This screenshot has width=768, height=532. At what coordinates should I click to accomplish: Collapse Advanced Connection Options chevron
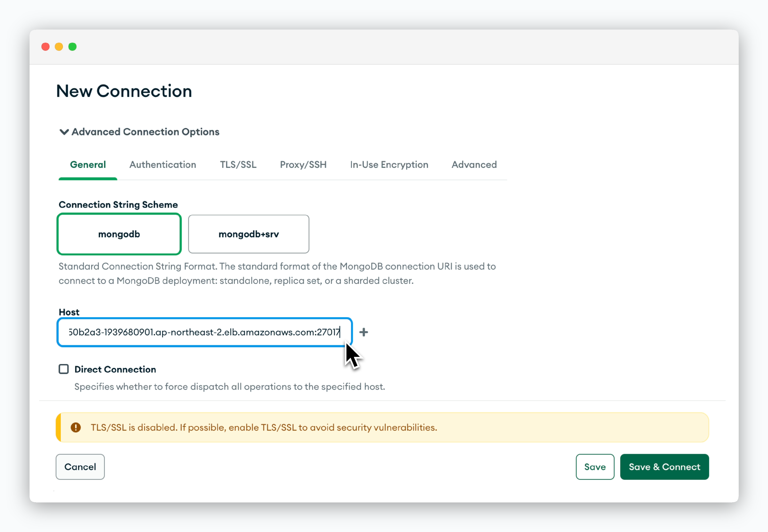(64, 132)
